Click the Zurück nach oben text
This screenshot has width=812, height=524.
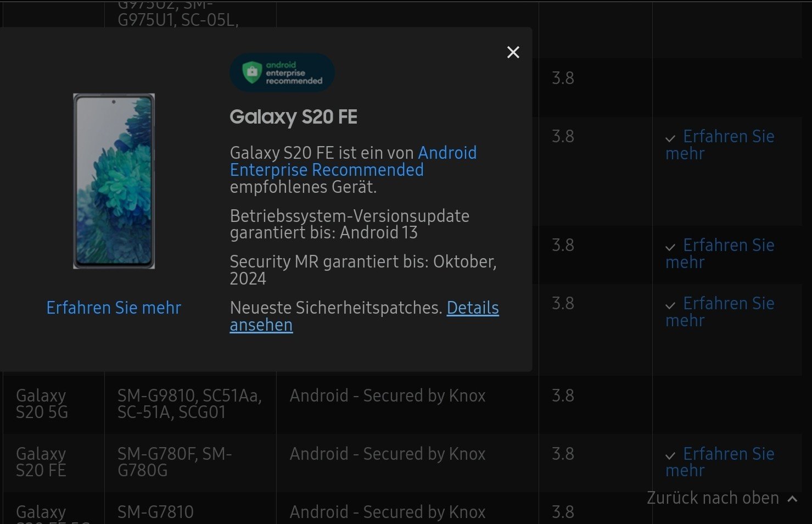click(713, 498)
